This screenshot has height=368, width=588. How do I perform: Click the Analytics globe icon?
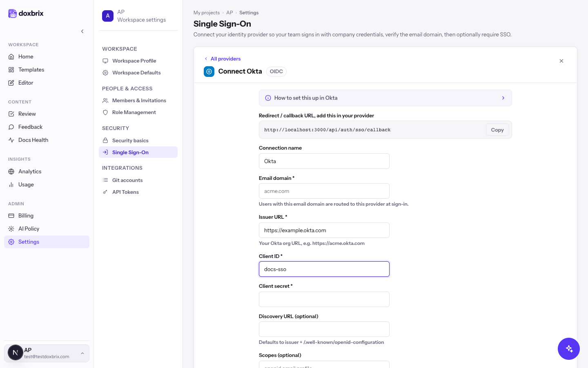coord(11,171)
